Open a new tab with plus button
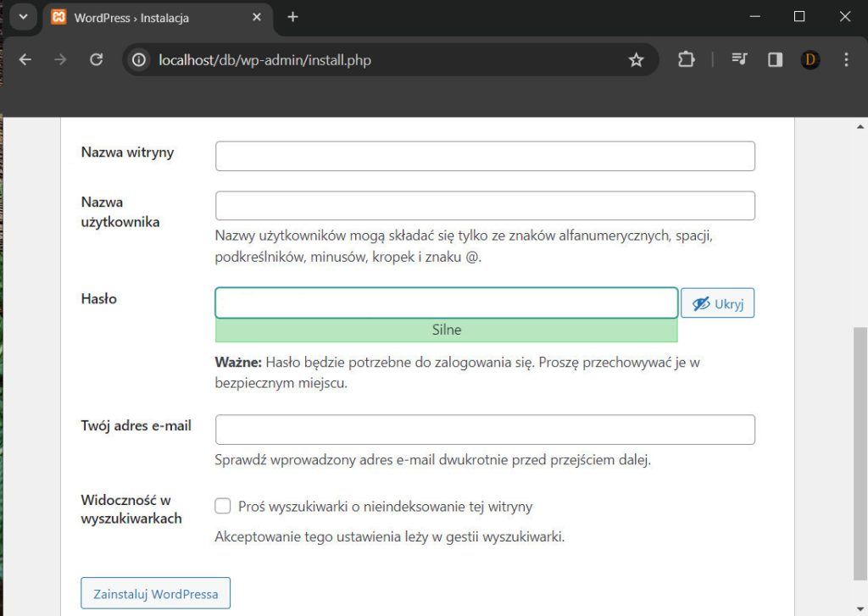 point(292,17)
